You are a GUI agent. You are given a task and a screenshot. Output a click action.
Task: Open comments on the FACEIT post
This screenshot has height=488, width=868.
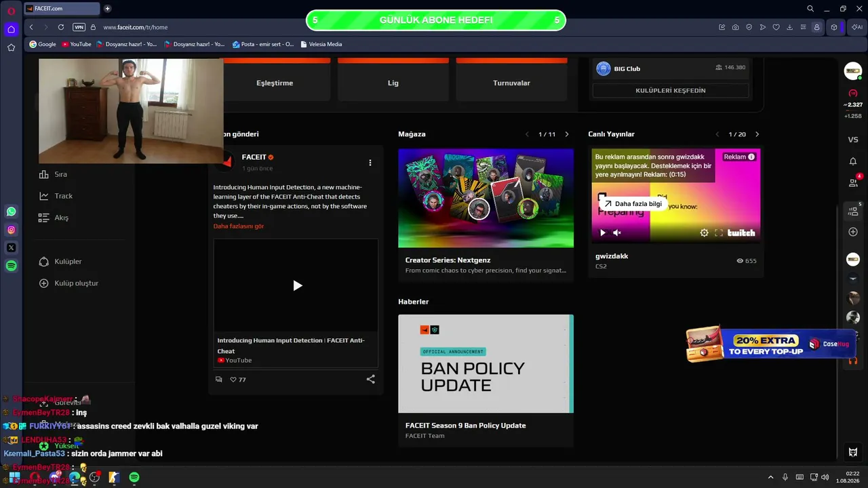click(218, 380)
